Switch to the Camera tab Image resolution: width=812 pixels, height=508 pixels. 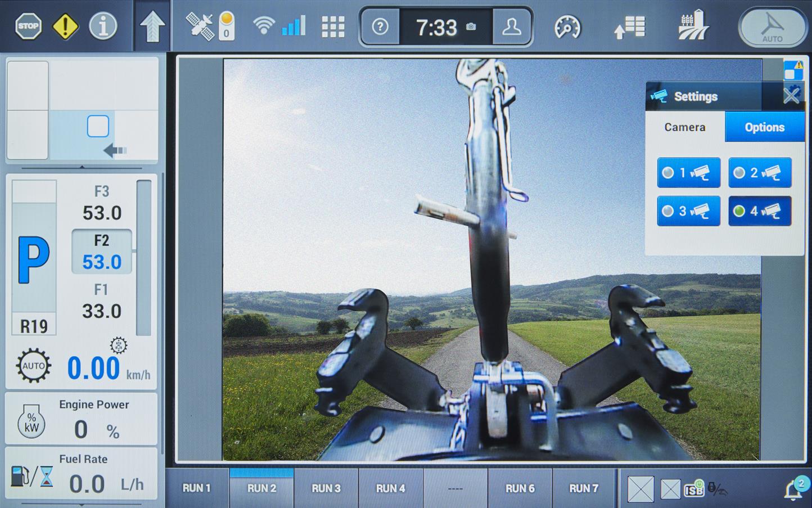pyautogui.click(x=685, y=127)
